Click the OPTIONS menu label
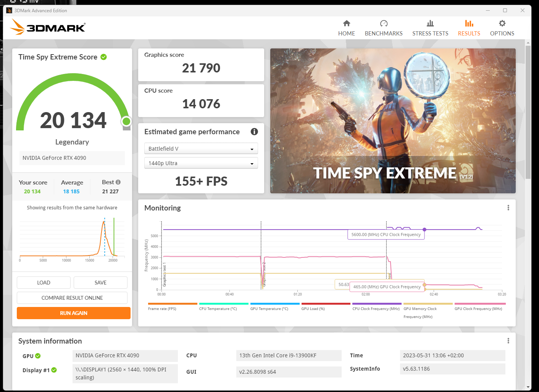539x392 pixels. [502, 34]
